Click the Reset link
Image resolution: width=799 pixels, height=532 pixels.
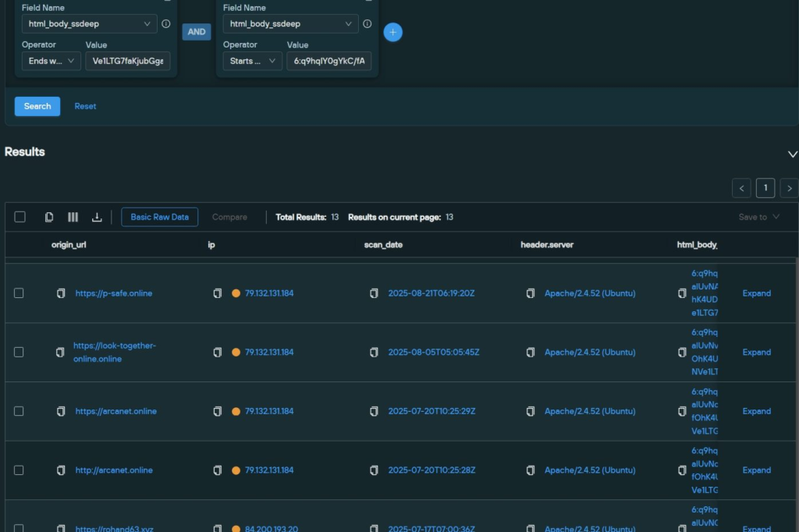click(85, 106)
